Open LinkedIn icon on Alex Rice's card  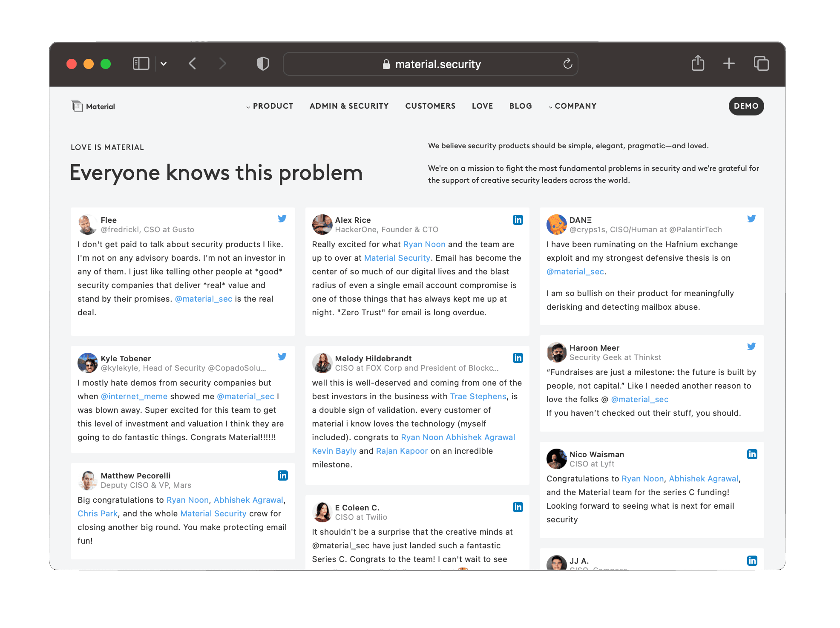(518, 220)
